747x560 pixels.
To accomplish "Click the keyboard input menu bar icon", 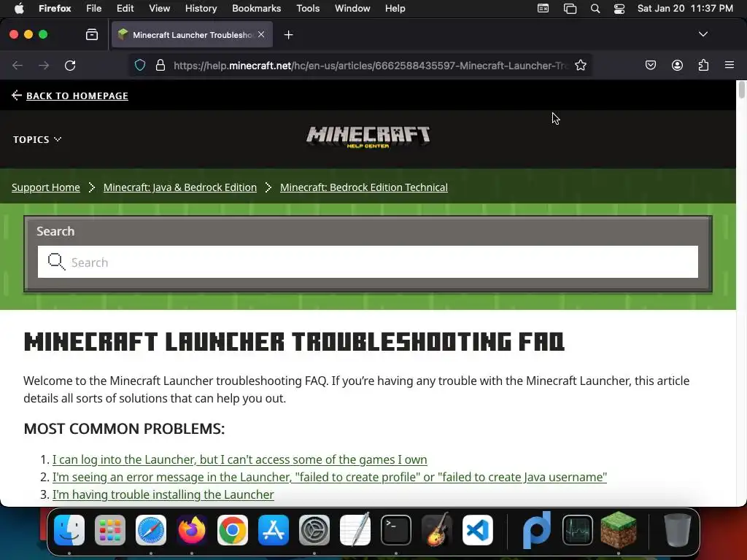I will click(543, 9).
